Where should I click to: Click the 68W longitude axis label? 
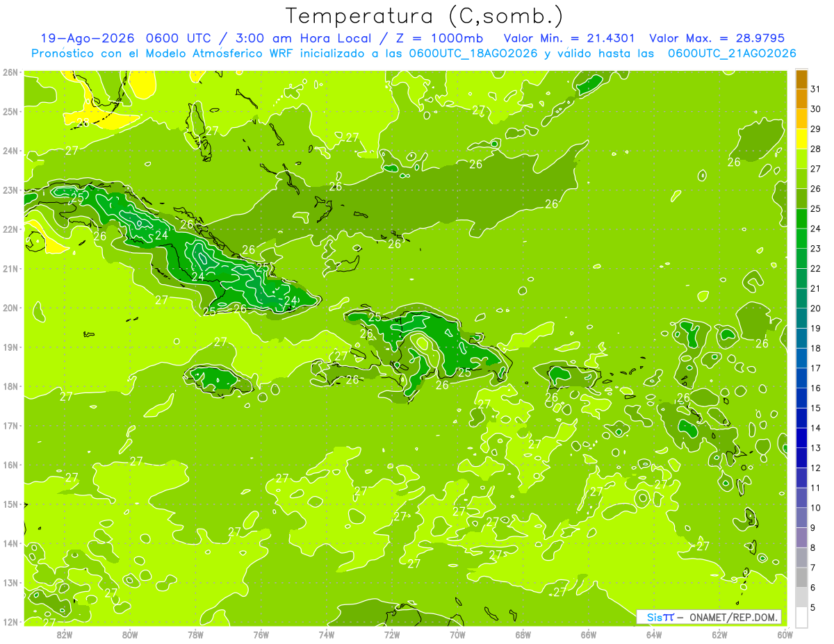pos(523,634)
